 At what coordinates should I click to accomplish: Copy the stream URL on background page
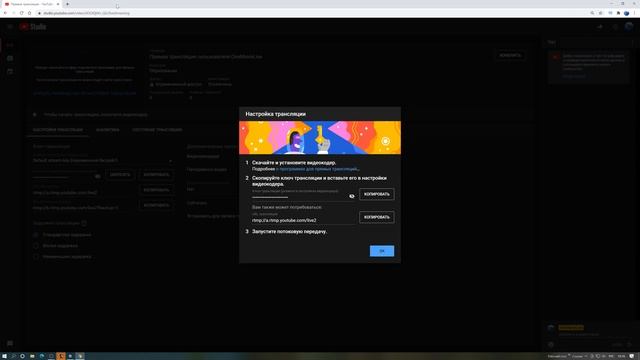point(157,190)
